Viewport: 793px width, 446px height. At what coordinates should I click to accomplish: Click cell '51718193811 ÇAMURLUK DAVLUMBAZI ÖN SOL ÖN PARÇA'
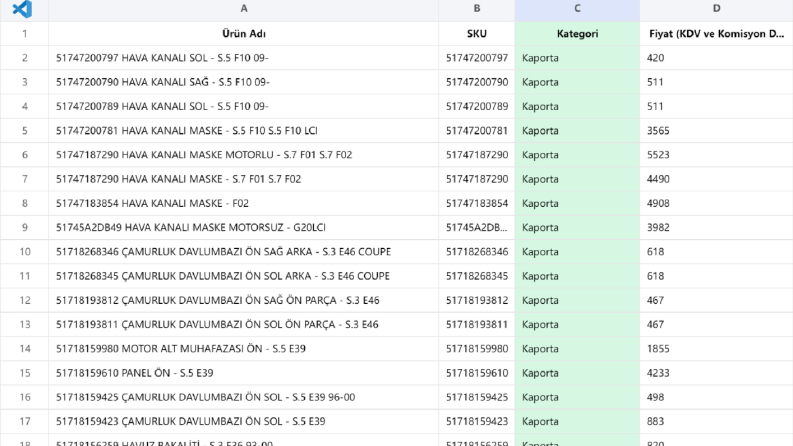(244, 324)
